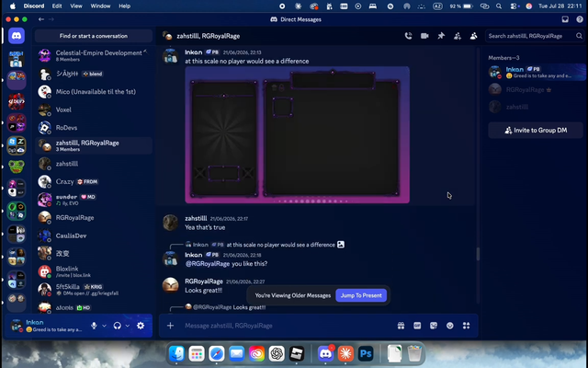588x368 pixels.
Task: Click the search field for zahstilll, RGRoyalRage
Action: coord(535,36)
